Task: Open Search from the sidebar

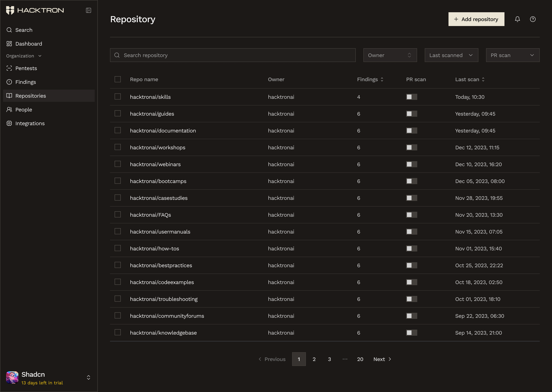Action: pos(23,30)
